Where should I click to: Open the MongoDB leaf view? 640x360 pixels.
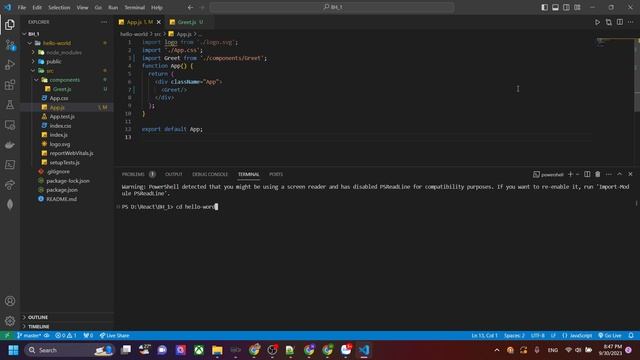click(x=10, y=204)
